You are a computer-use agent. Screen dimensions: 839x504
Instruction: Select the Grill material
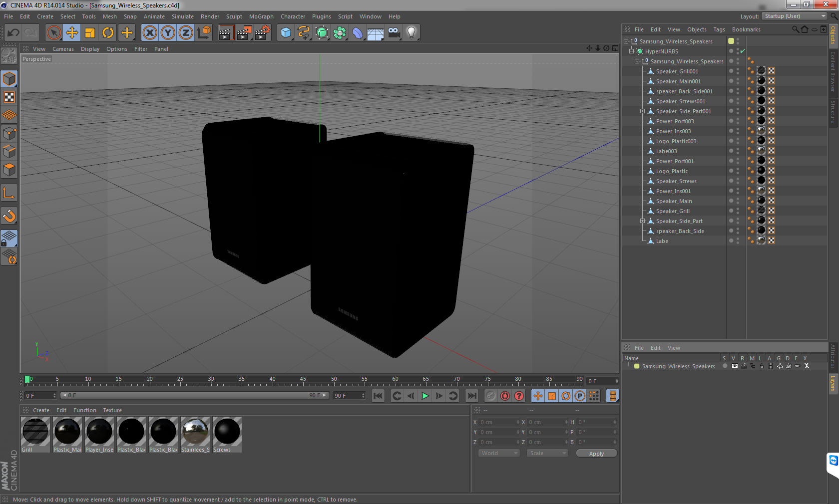35,435
